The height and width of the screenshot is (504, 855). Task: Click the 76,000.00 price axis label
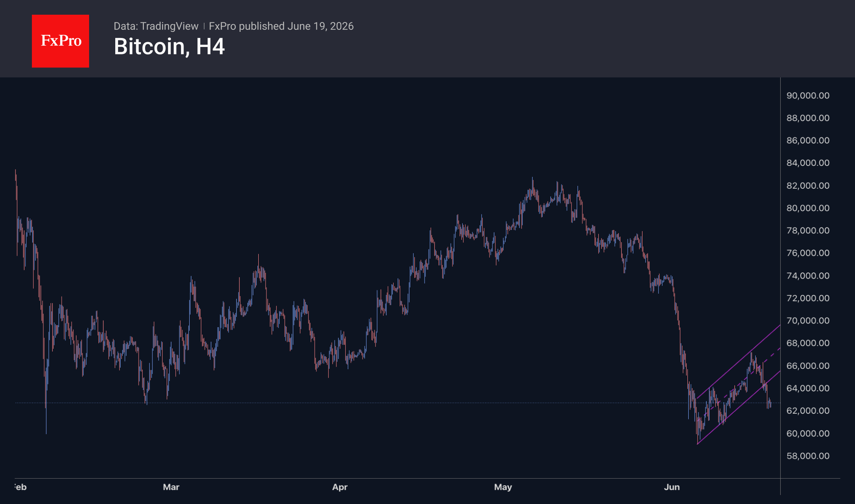click(x=808, y=253)
